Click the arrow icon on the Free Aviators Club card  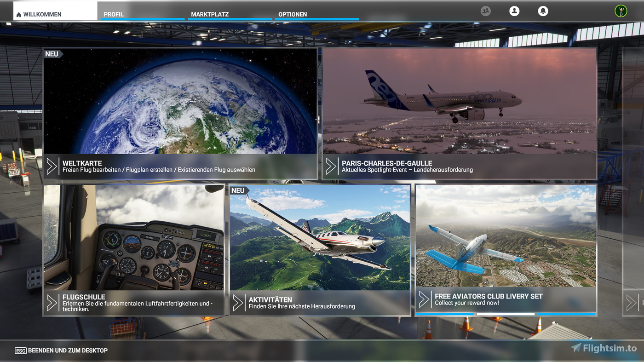pos(425,299)
